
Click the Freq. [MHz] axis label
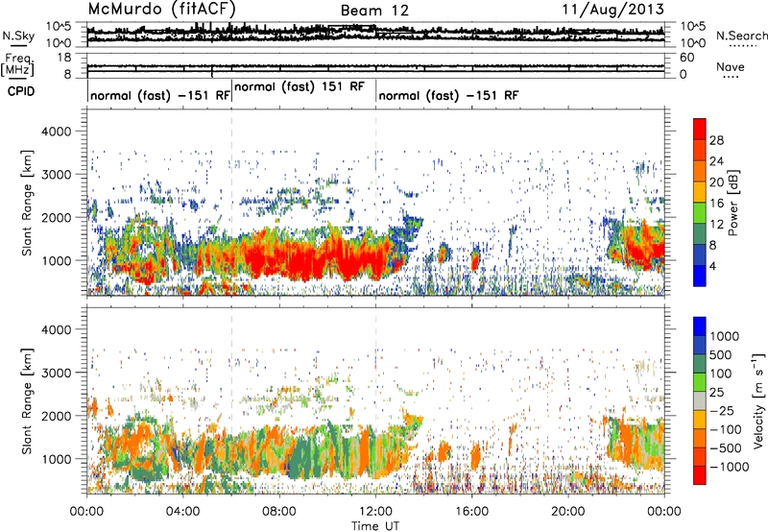click(17, 64)
